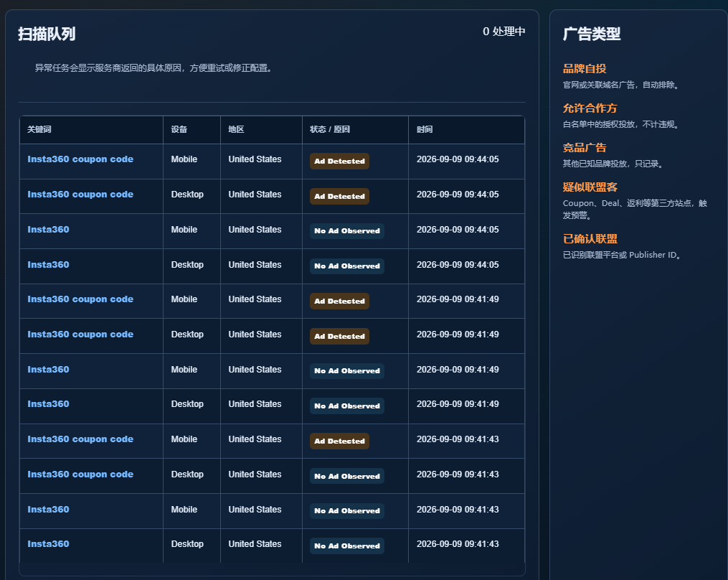Open plain 'Insta360' Mobile keyword at 09:41:49
The height and width of the screenshot is (580, 728).
click(x=48, y=370)
